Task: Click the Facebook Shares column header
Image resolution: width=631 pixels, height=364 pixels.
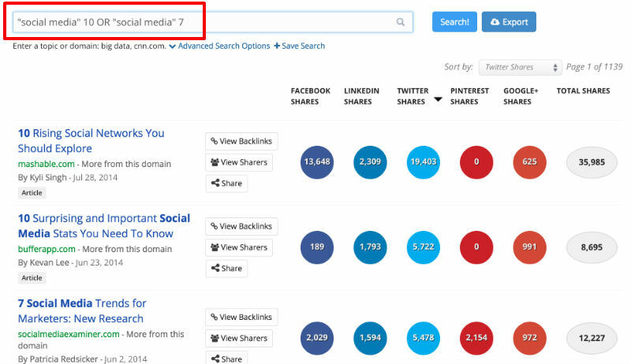Action: point(310,96)
